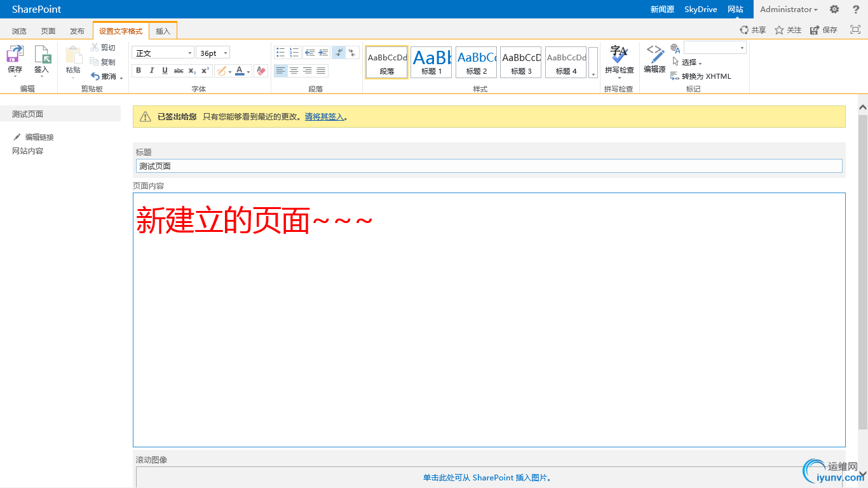Insert a numbered list

tap(294, 52)
